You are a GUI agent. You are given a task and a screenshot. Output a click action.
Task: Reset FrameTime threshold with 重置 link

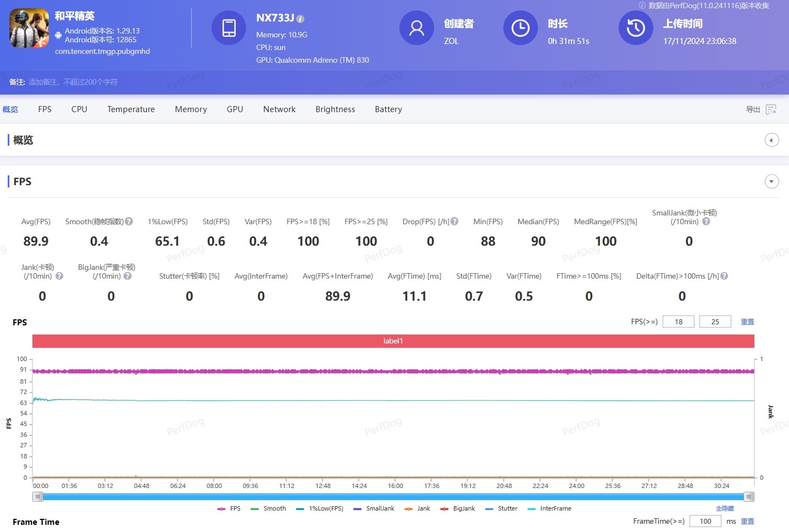point(747,521)
